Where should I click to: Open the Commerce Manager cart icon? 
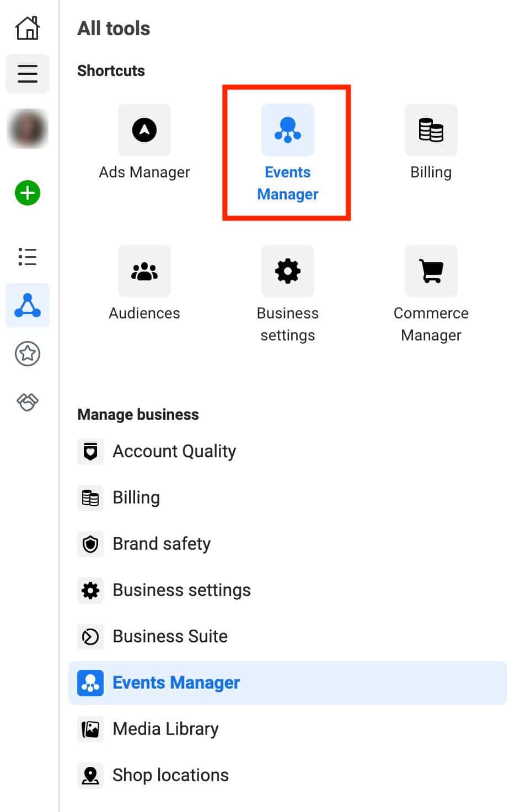[x=431, y=271]
